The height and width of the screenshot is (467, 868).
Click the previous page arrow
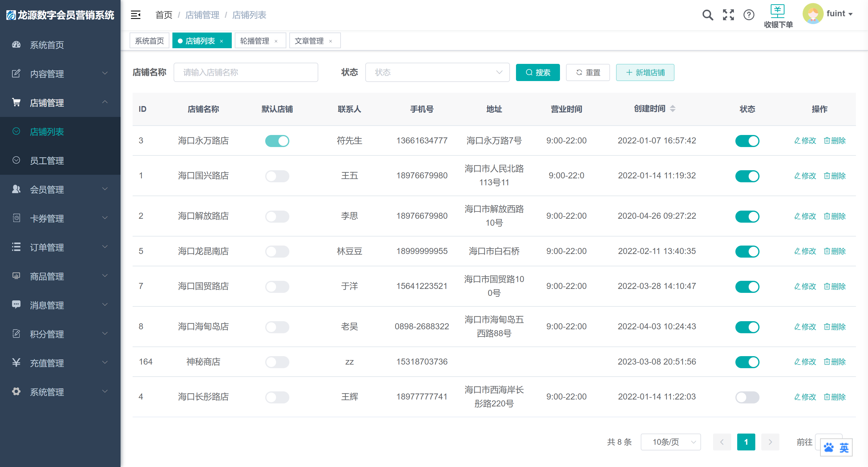pos(722,442)
